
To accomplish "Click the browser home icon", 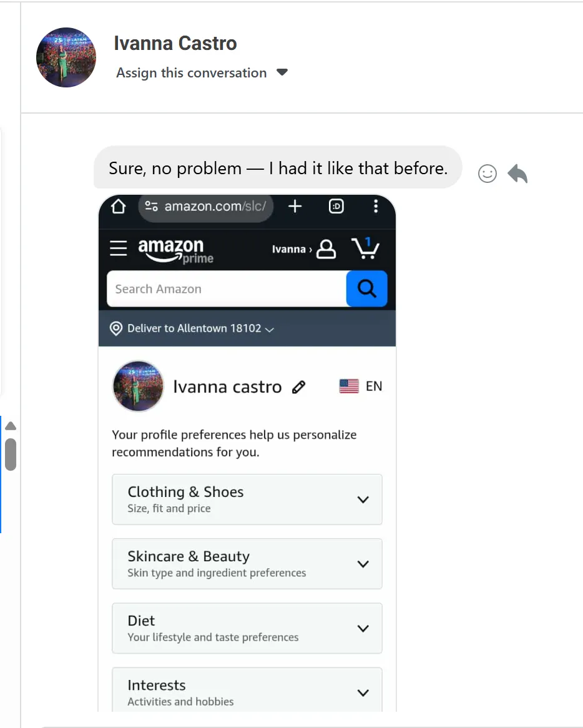I will coord(119,207).
